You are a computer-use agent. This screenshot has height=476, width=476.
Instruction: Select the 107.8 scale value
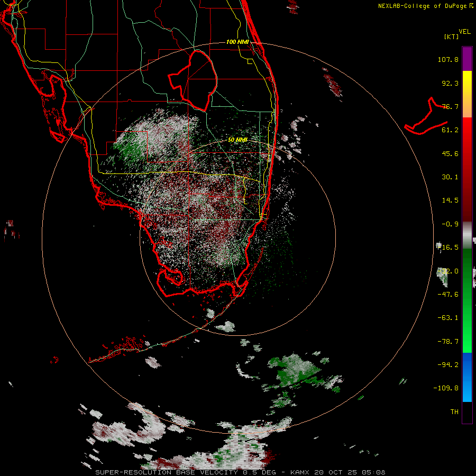click(448, 59)
